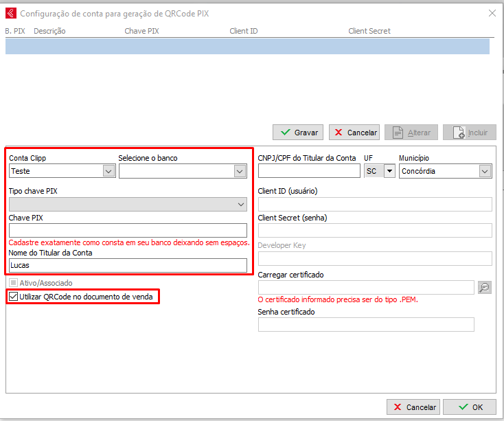Click the Client ID (usuário) field
504x421 pixels.
coord(375,204)
